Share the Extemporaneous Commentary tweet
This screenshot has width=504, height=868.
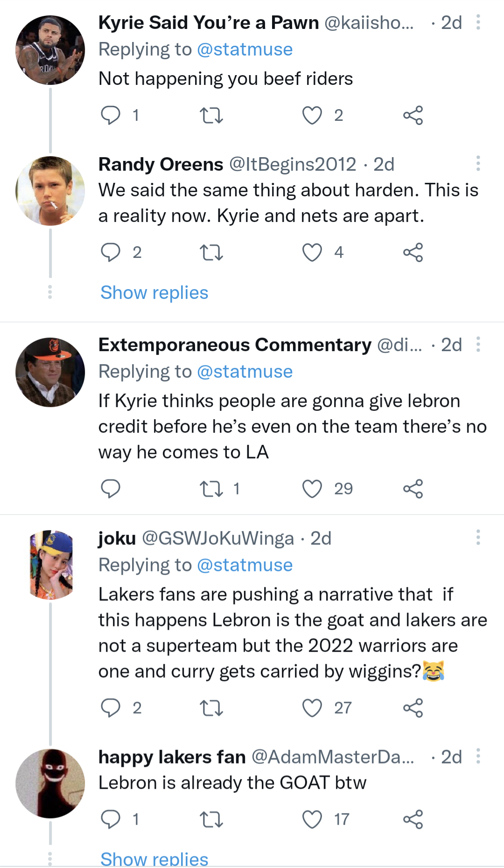click(x=413, y=489)
